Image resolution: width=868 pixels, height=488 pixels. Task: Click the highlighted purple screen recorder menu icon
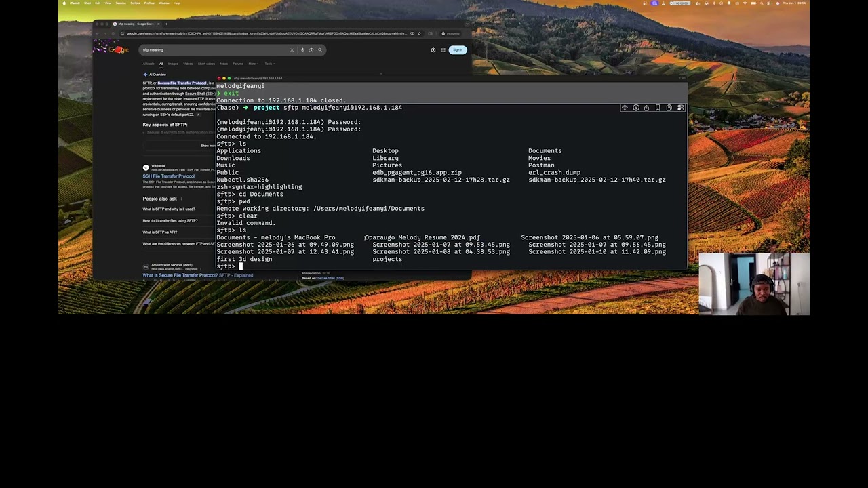654,3
